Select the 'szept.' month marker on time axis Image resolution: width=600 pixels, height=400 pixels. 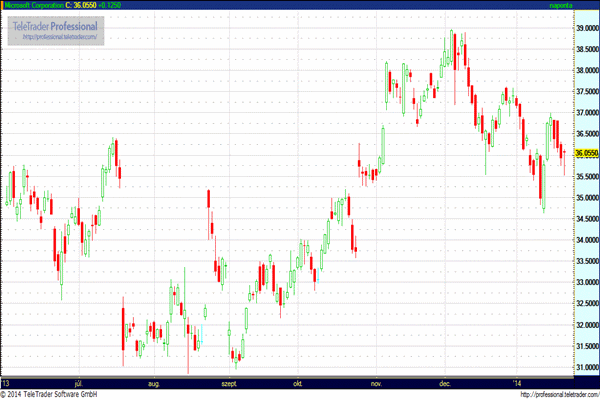tap(229, 383)
